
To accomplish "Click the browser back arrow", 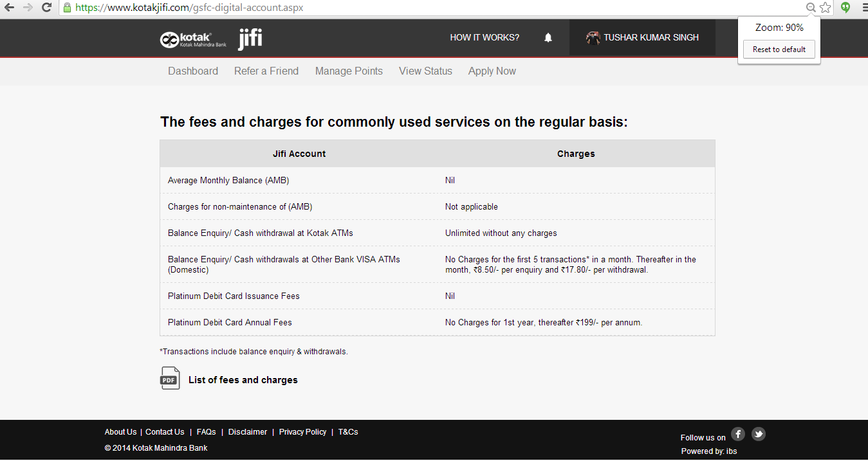I will [x=9, y=8].
